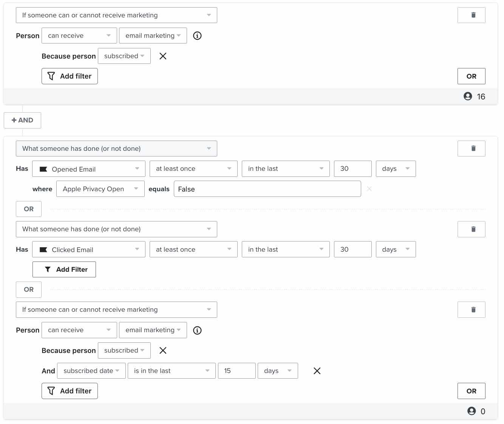Image resolution: width=504 pixels, height=424 pixels.
Task: Delete the first marketing consent condition
Action: 471,15
